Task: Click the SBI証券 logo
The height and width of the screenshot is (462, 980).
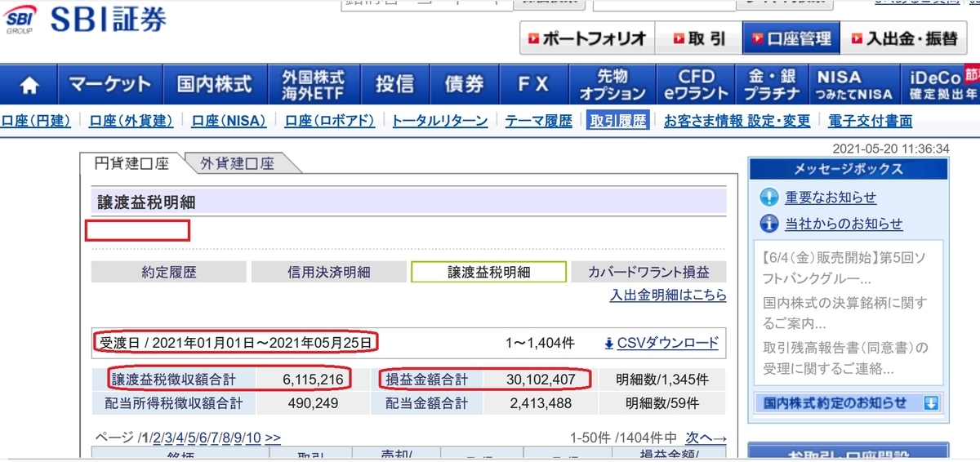Action: (86, 20)
